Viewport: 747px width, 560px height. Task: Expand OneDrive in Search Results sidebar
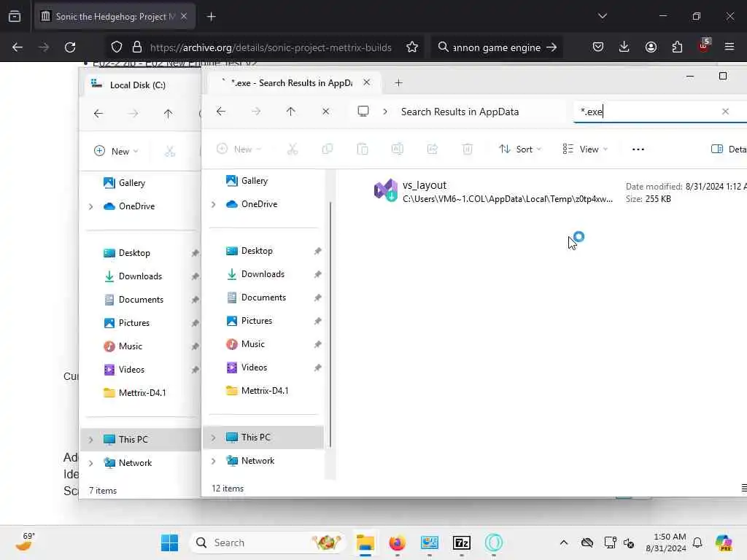click(214, 204)
